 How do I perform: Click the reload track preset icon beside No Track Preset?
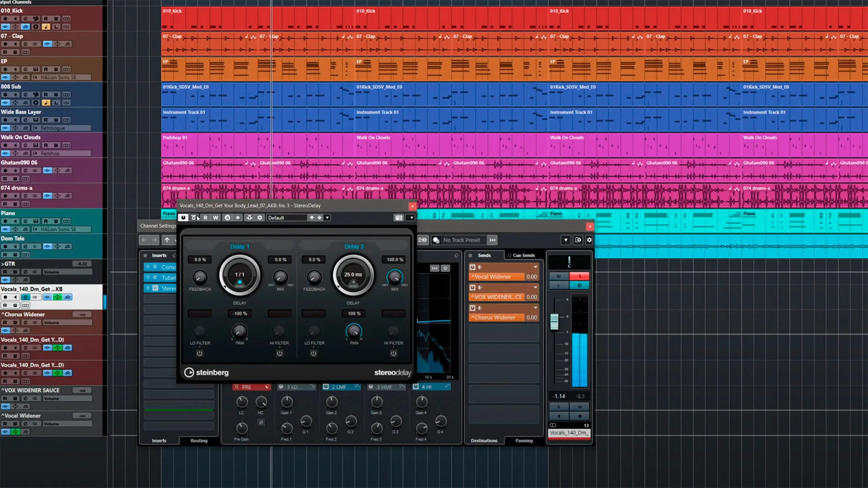point(493,240)
